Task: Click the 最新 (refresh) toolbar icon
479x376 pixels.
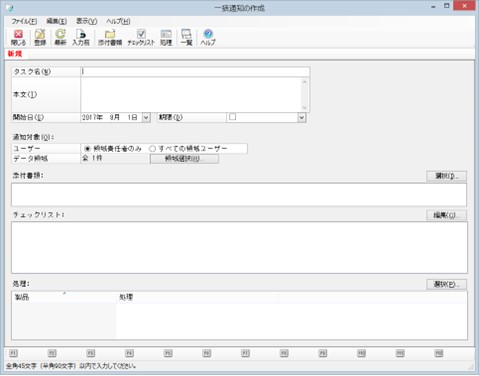Action: click(x=60, y=37)
